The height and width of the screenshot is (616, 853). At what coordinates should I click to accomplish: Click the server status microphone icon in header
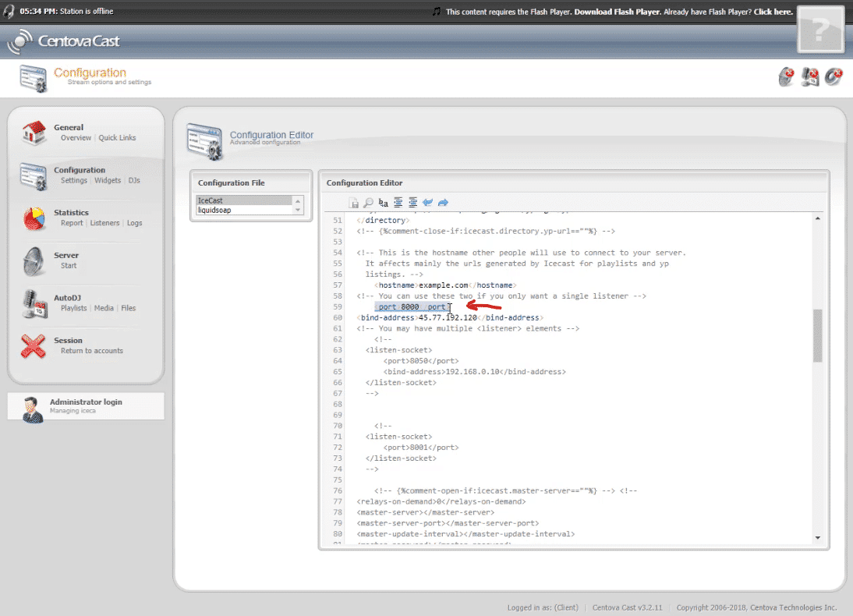pyautogui.click(x=786, y=76)
